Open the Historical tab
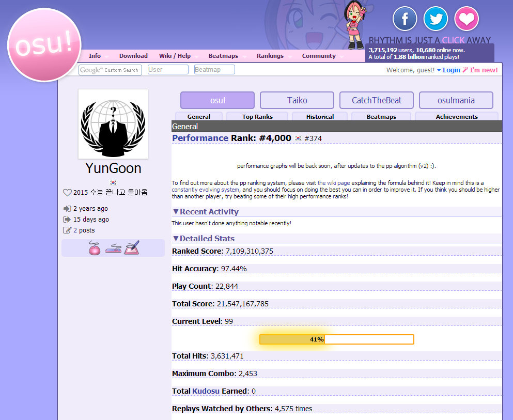This screenshot has width=513, height=420. click(x=320, y=116)
